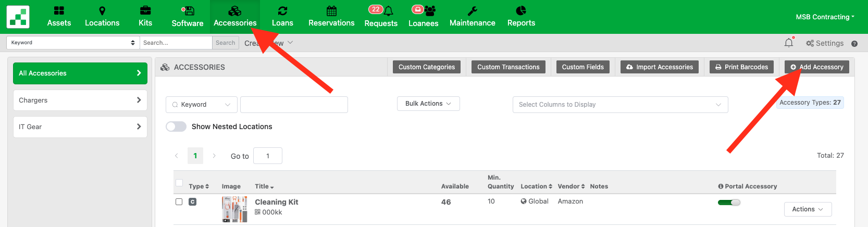The width and height of the screenshot is (868, 227).
Task: Open the Chargers category
Action: (80, 100)
